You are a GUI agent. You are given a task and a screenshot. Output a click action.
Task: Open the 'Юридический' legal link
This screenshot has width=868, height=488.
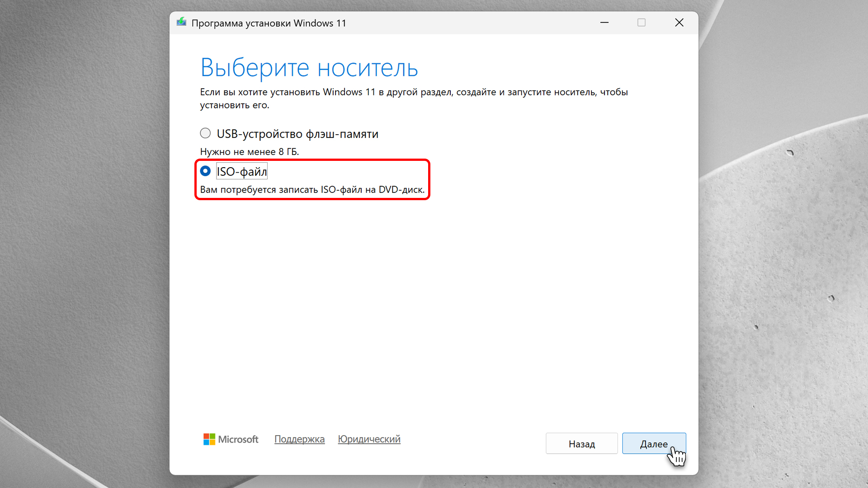click(369, 439)
